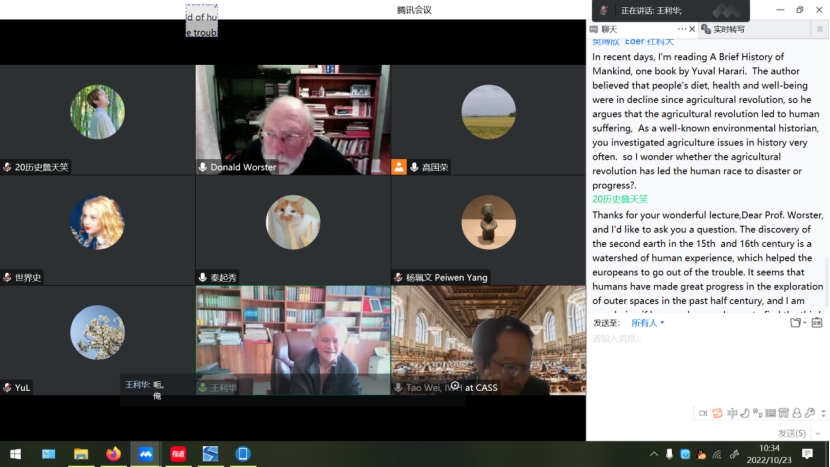Click the send file folder icon

pos(796,323)
